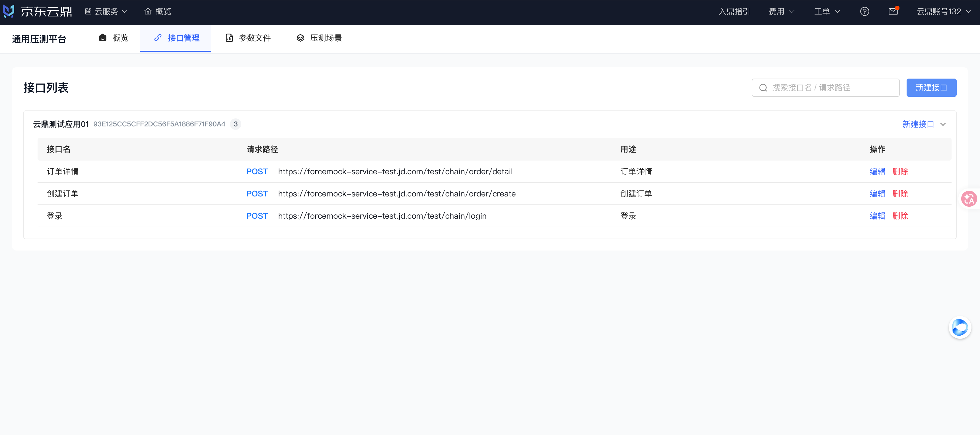This screenshot has height=435, width=980.
Task: Delete the 登录 interface
Action: coord(900,216)
